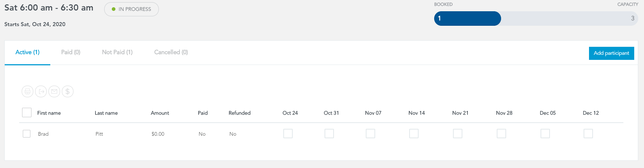644x168 pixels.
Task: Switch to the Paid (0) tab
Action: [71, 52]
